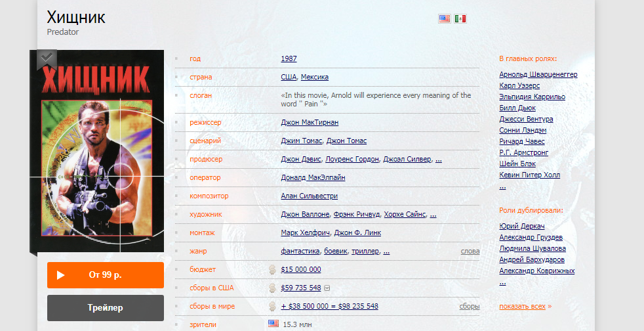
Task: Open the US gross $59 735 548 link
Action: point(301,288)
